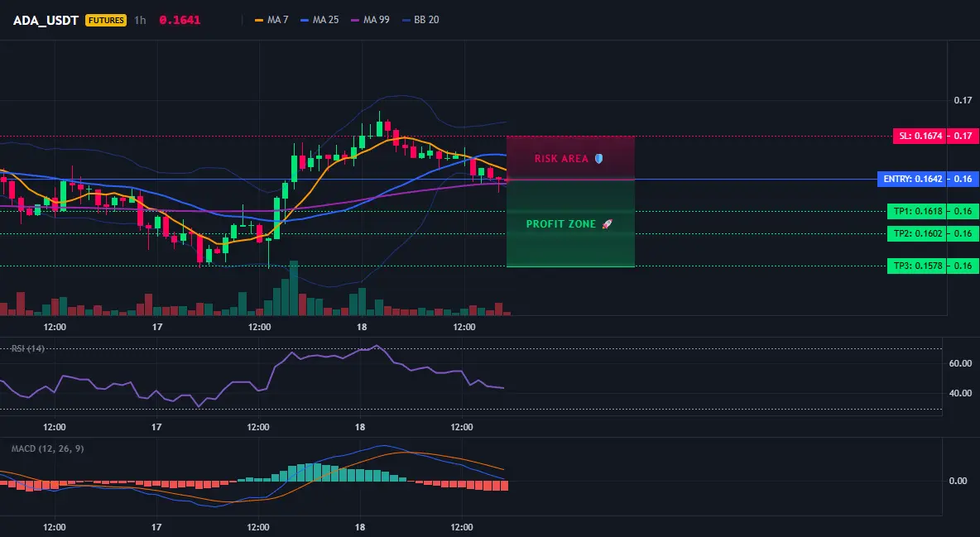Click the yellow FUTURES badge
The image size is (980, 537).
point(106,20)
